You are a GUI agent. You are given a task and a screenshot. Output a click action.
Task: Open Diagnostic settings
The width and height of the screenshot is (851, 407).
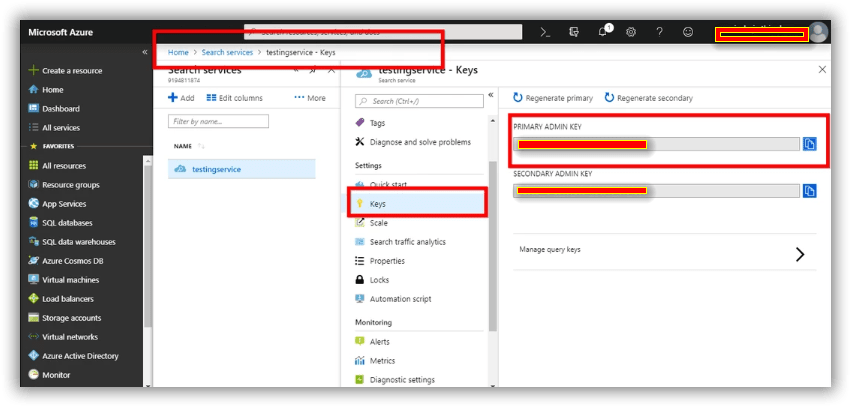click(x=395, y=379)
